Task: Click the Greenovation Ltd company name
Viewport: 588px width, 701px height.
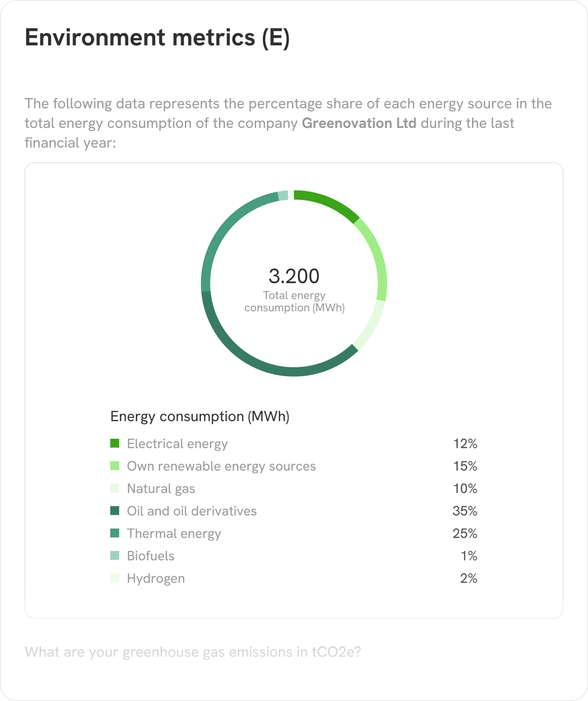Action: point(359,123)
